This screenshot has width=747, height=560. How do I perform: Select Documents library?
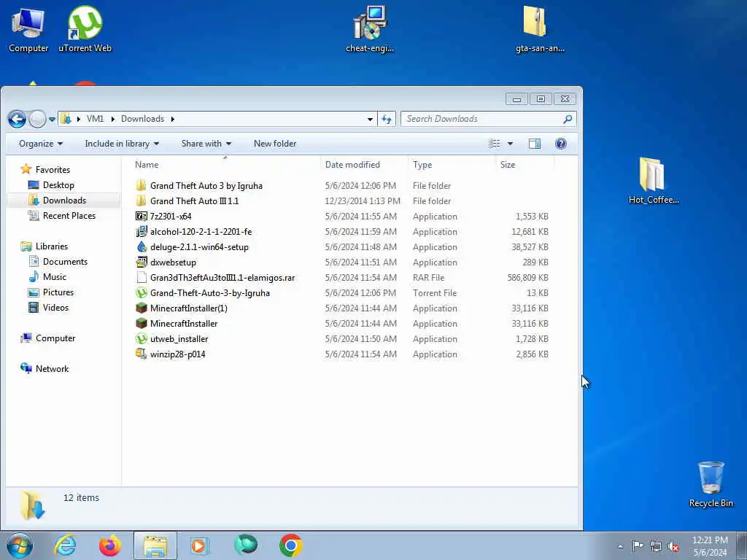click(x=65, y=262)
